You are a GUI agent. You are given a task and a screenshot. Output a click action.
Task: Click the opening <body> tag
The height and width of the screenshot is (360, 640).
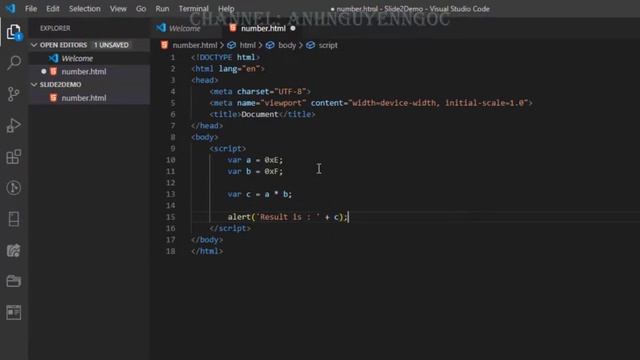[x=204, y=137]
